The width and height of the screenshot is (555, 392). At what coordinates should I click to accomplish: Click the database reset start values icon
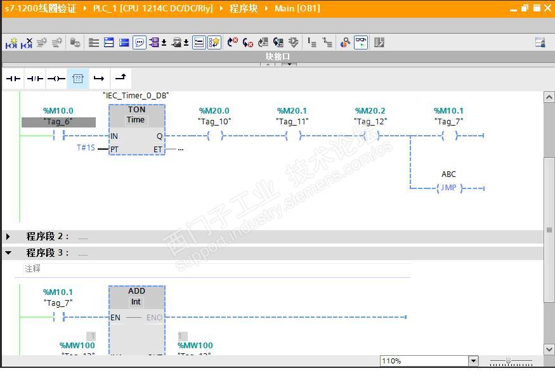[75, 43]
